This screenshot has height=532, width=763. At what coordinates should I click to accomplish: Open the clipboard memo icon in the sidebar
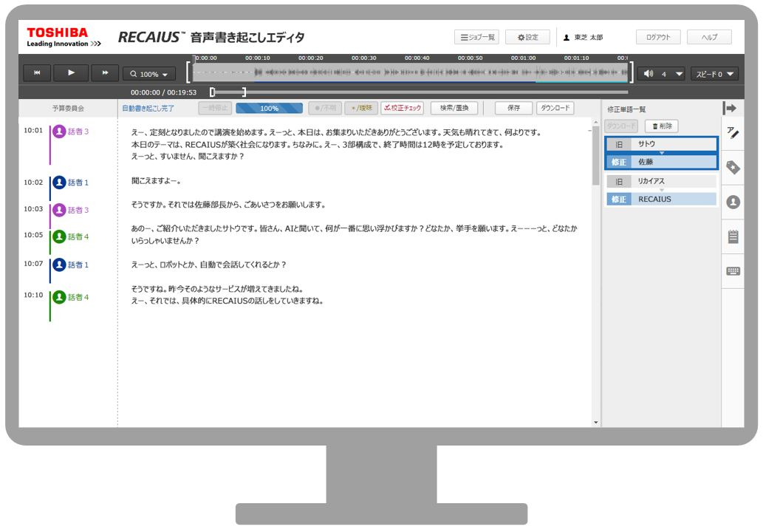pos(733,236)
